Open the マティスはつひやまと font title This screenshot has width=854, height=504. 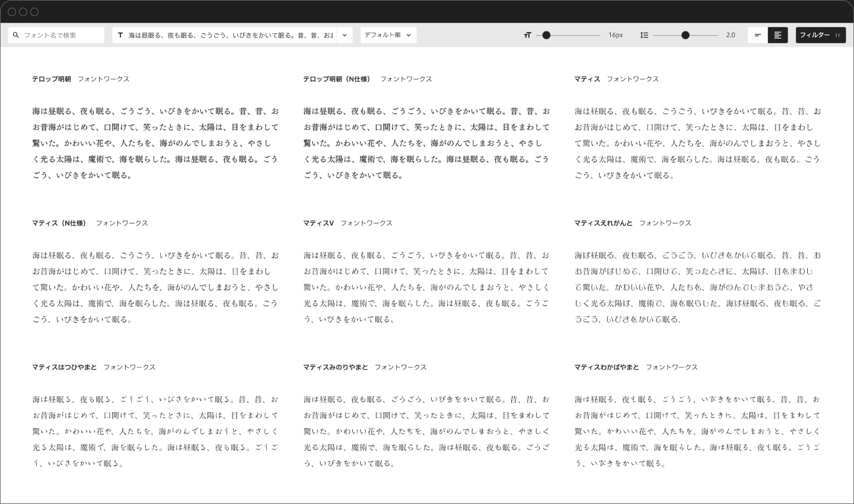coord(64,367)
